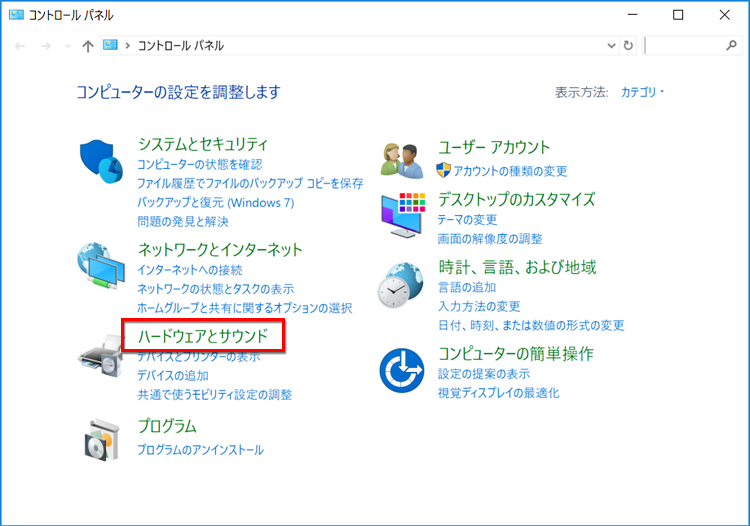Click the Forward arrow in navigation bar
This screenshot has height=526, width=750.
tap(46, 46)
